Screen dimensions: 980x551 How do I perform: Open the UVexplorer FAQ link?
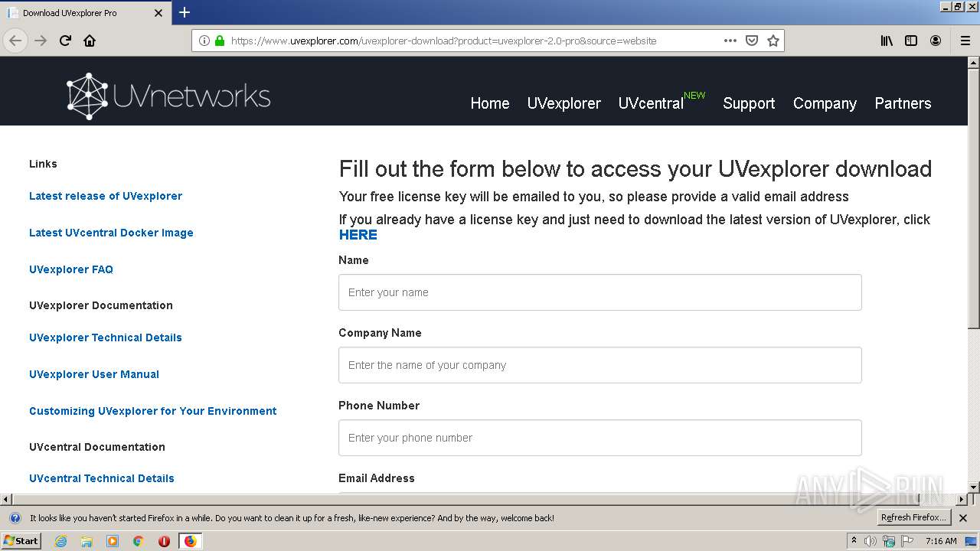71,269
